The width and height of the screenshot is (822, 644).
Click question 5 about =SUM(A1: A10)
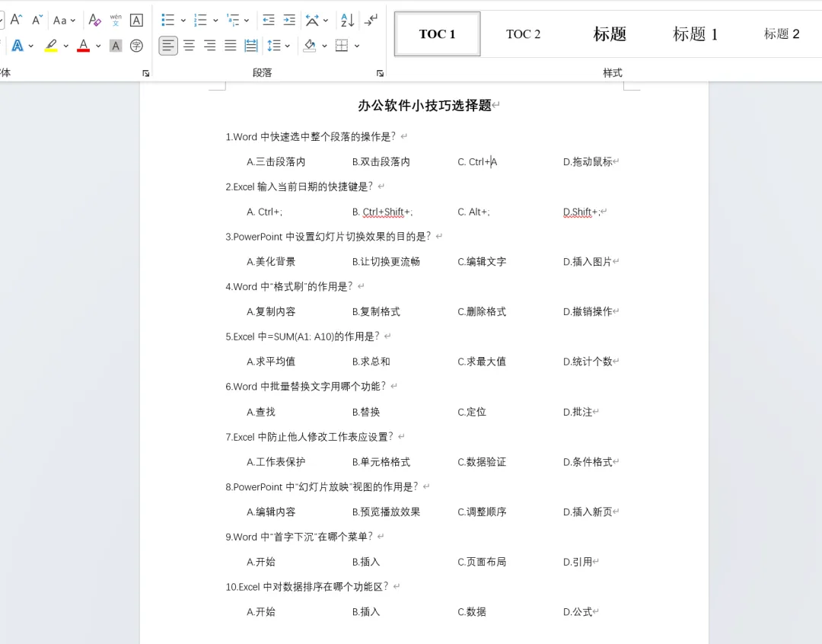coord(302,336)
